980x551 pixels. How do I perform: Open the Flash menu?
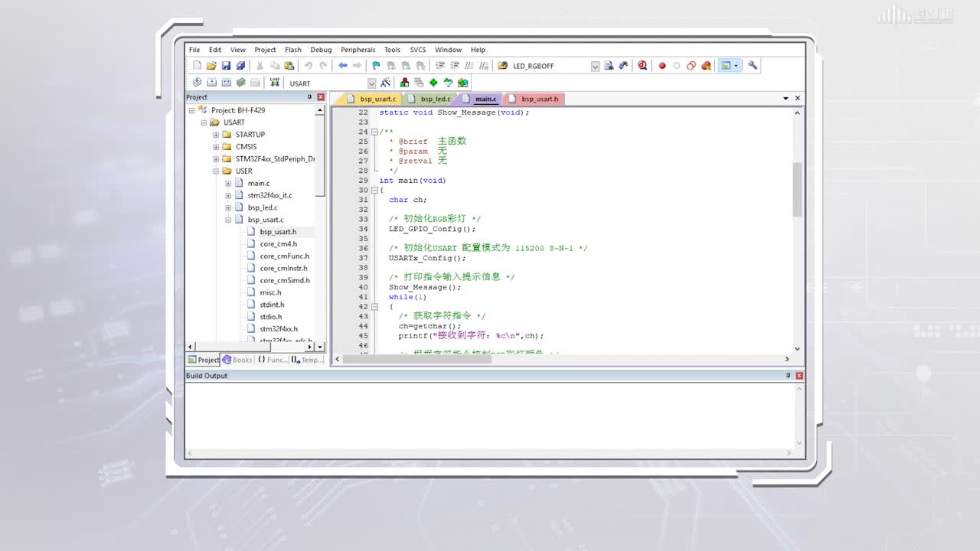tap(292, 50)
